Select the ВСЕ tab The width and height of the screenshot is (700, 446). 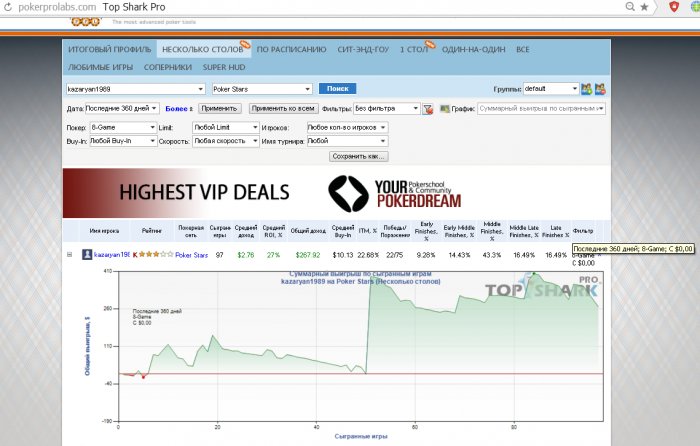522,50
